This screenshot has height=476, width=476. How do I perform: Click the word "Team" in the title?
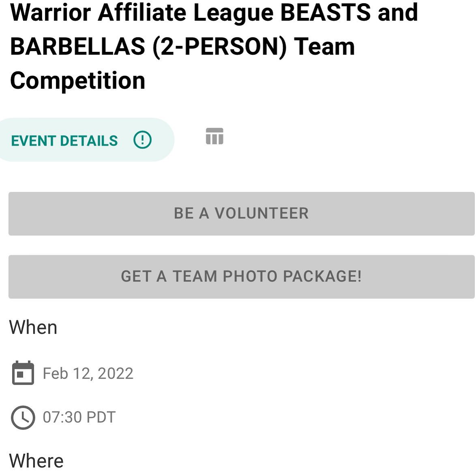324,46
